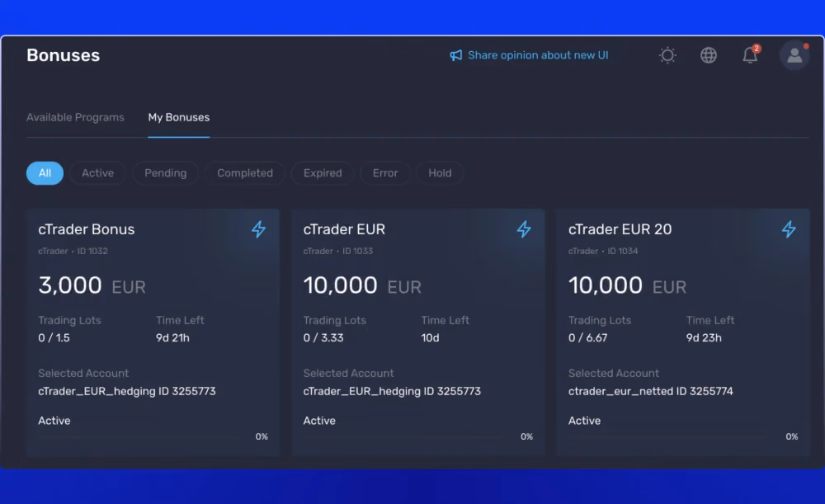This screenshot has height=504, width=825.
Task: Click cTrader ID 1032 label
Action: click(x=73, y=251)
